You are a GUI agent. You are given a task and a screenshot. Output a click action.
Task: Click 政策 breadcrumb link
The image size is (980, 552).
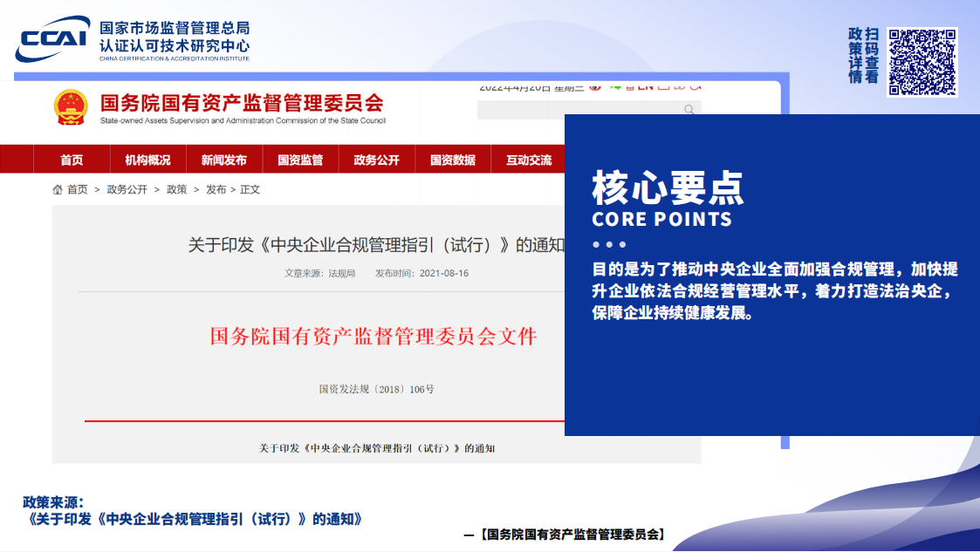point(177,189)
